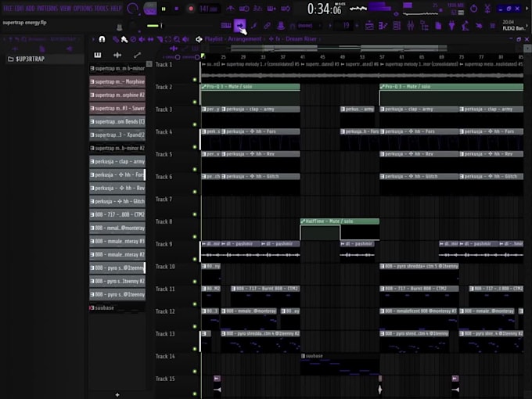Click the tempo field showing 141
Viewport: 532px width, 399px height.
tap(208, 9)
